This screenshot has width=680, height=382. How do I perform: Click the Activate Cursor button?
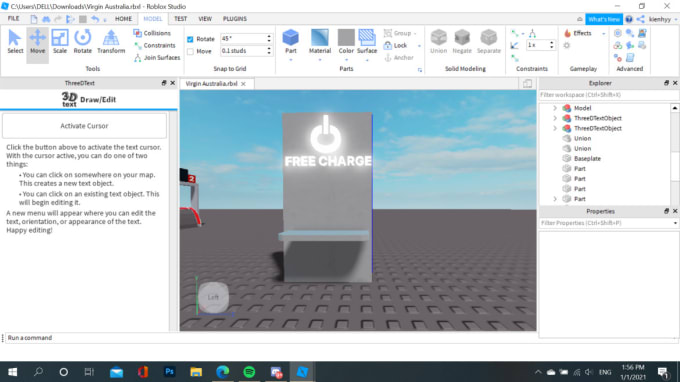point(84,126)
